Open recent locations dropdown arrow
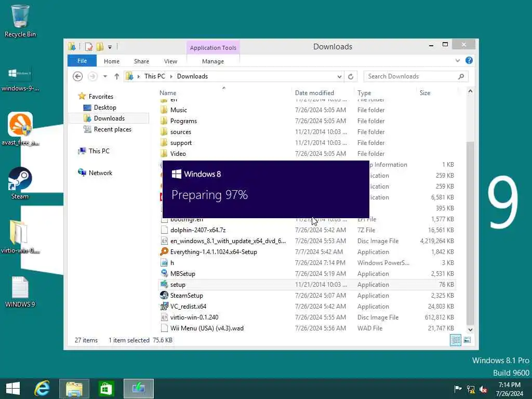Screen dimensions: 532x399 [105, 76]
